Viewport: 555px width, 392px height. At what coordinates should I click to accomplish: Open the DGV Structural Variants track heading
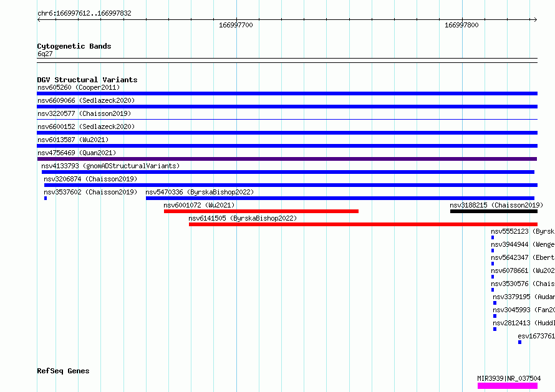click(87, 80)
